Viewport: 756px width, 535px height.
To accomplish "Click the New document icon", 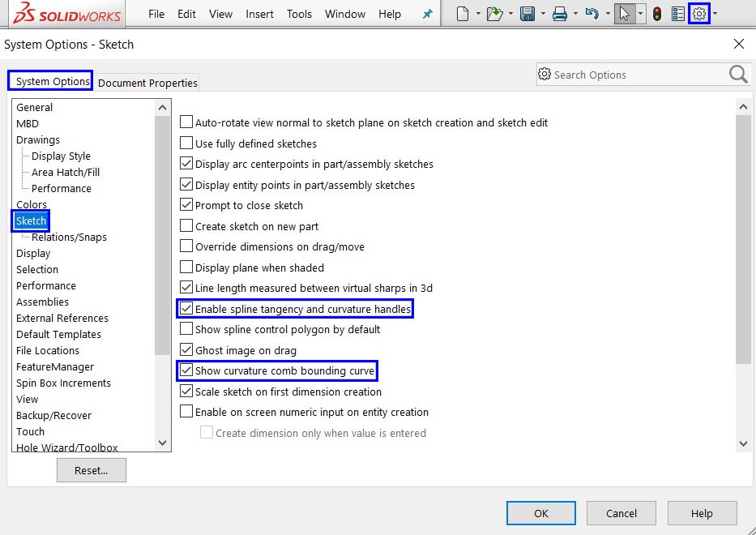I will coord(463,14).
